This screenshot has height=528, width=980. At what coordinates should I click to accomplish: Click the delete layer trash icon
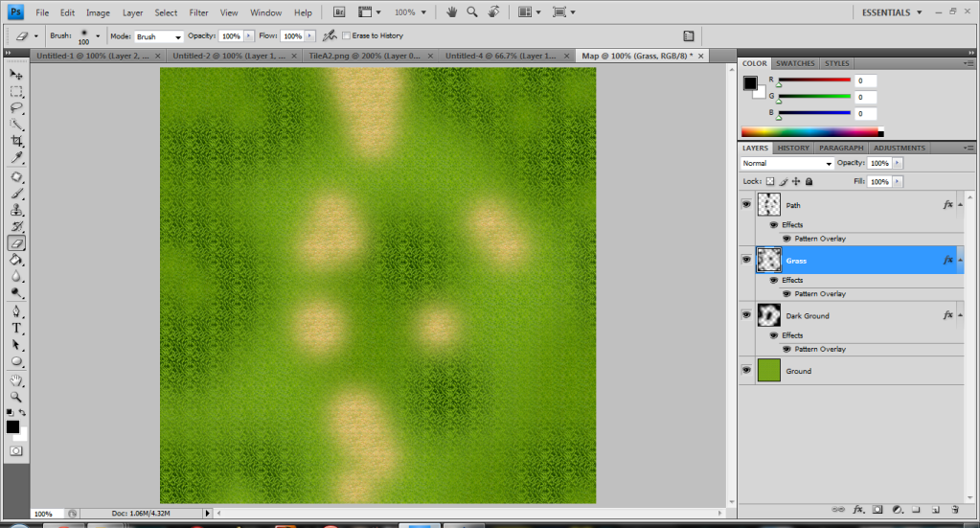[955, 510]
